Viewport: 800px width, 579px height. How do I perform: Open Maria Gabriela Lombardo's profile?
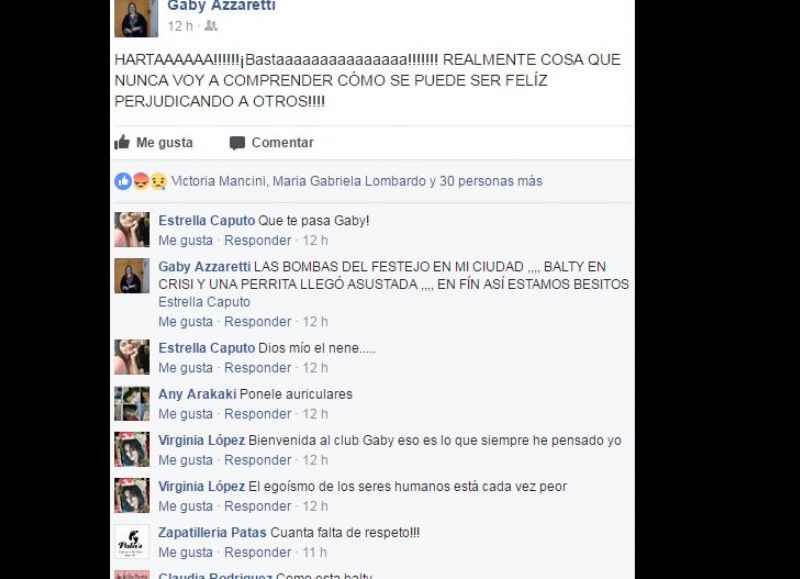pyautogui.click(x=349, y=181)
